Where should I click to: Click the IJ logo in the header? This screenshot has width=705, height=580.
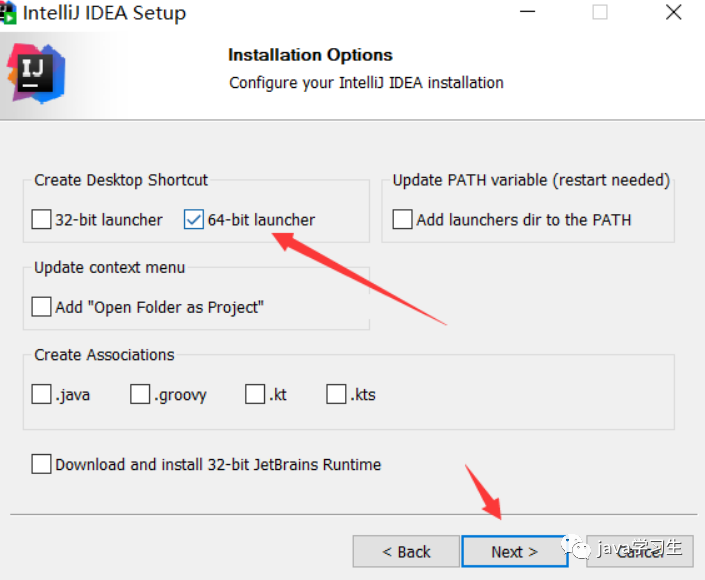[x=36, y=73]
